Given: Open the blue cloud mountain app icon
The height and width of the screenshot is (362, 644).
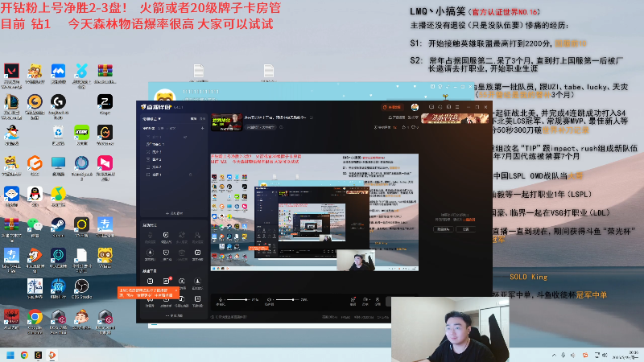Looking at the screenshot, I should pos(58,72).
